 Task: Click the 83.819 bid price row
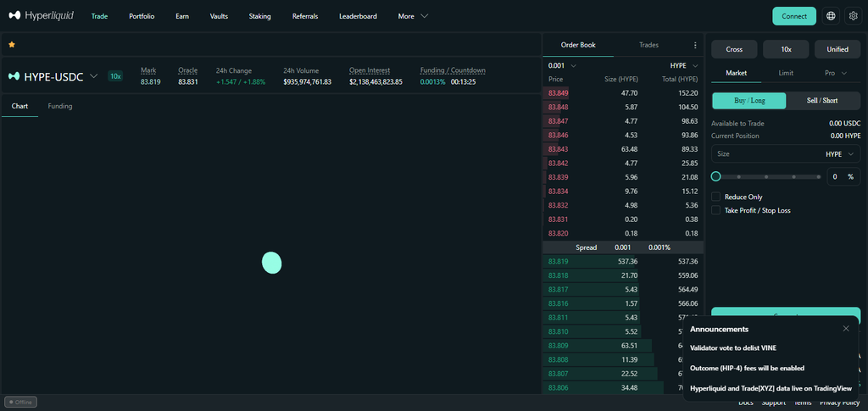point(623,262)
